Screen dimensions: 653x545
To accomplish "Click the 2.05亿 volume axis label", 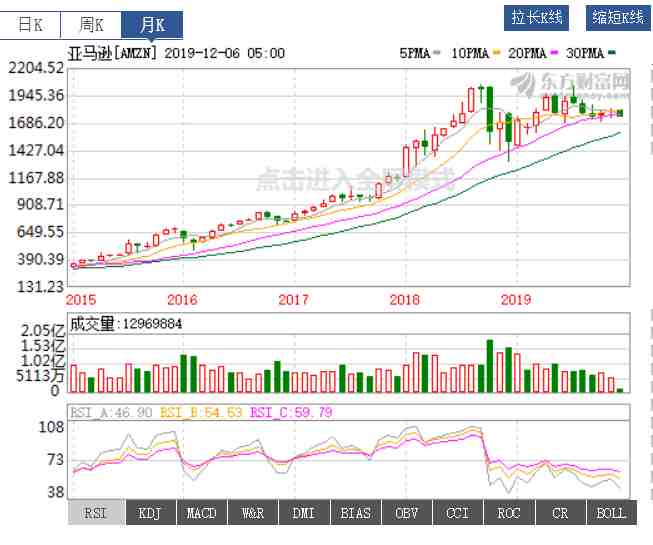I will [x=43, y=331].
